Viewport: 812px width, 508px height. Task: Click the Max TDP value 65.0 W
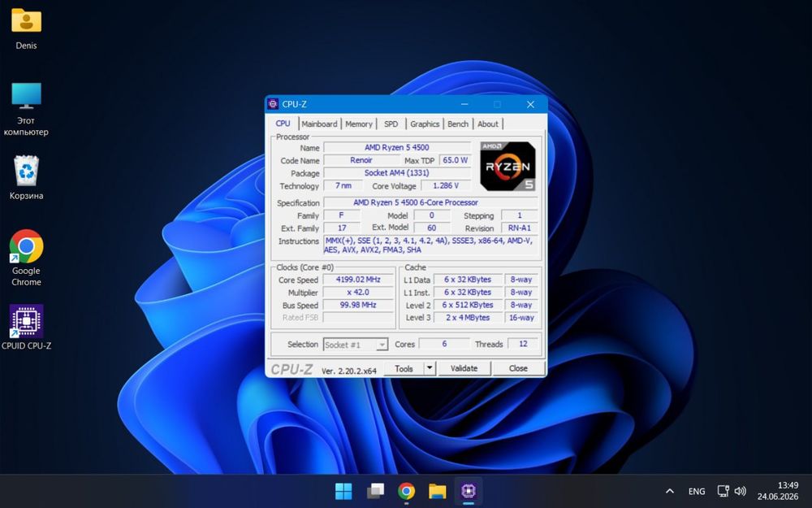tap(456, 160)
